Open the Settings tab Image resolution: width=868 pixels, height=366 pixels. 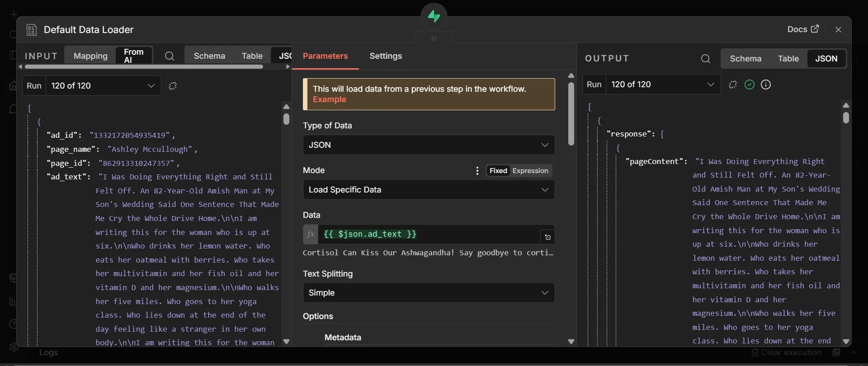click(x=386, y=56)
